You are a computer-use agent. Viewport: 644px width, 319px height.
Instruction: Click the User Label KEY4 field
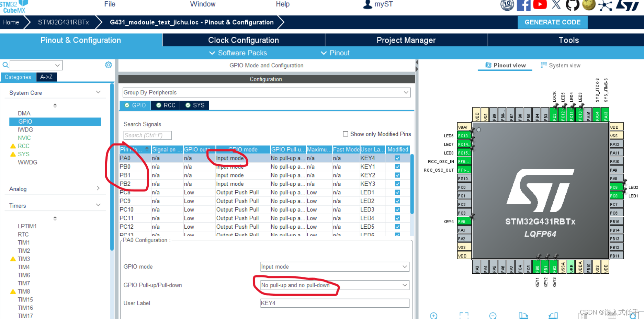[x=335, y=303]
